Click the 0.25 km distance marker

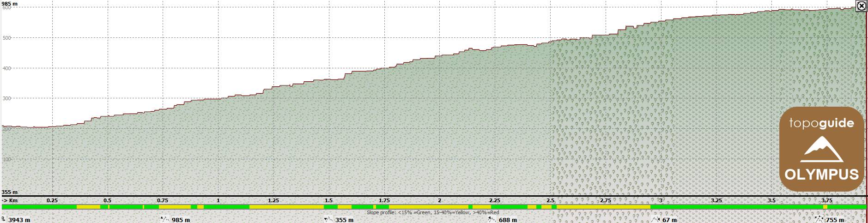[x=52, y=200]
